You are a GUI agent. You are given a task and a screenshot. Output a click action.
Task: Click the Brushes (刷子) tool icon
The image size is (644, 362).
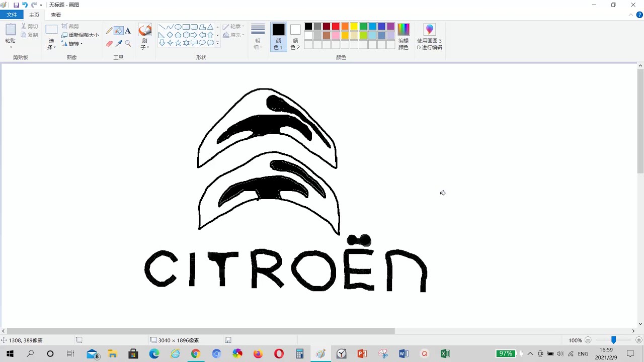(x=145, y=30)
